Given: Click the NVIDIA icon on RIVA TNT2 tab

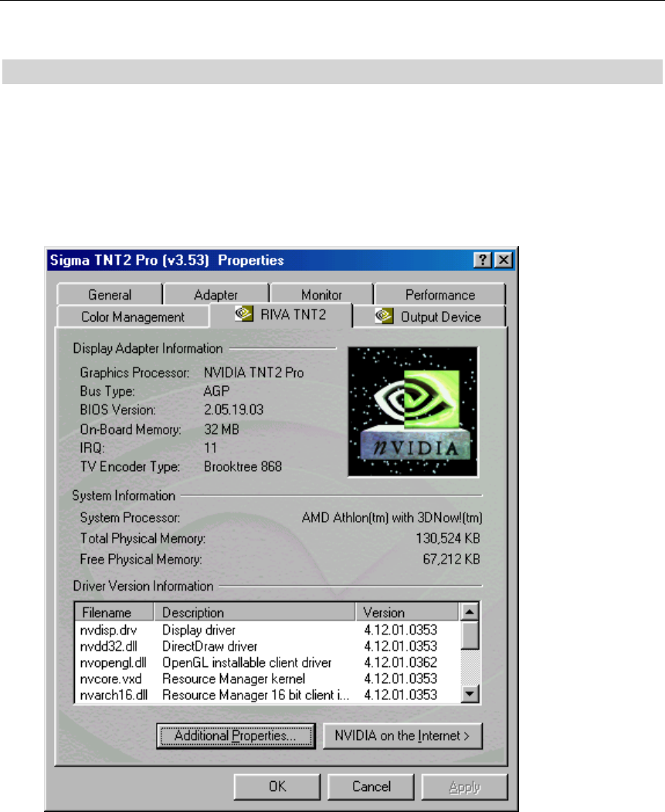Looking at the screenshot, I should 244,314.
